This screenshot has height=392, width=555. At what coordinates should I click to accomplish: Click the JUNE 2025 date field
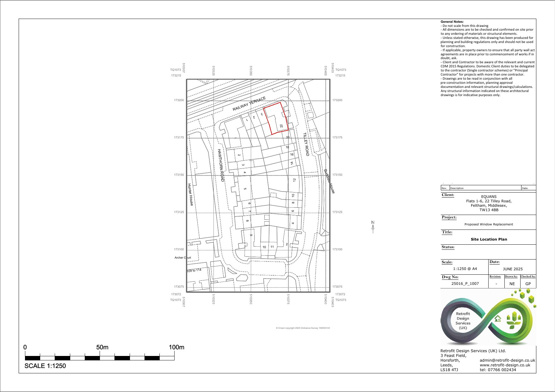pos(513,269)
